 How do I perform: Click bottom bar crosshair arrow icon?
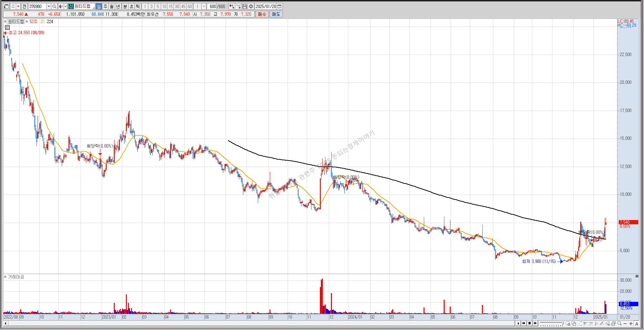coord(585,324)
